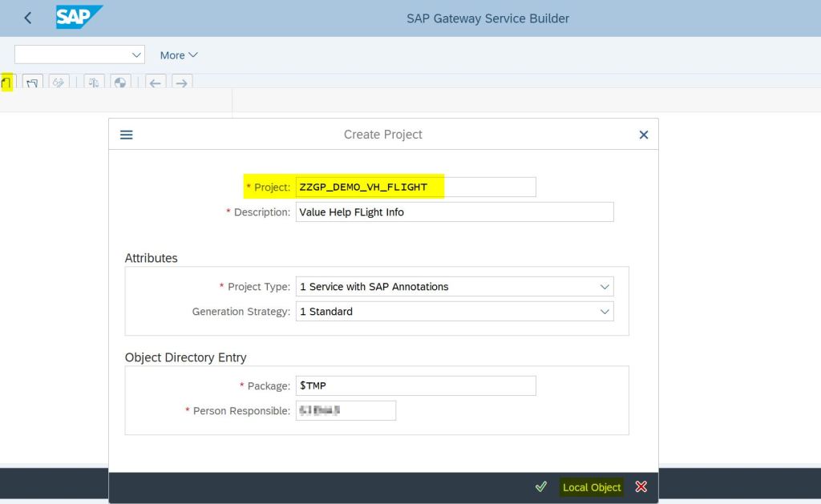The image size is (821, 504).
Task: Click the left arrow navigation icon
Action: coord(156,83)
